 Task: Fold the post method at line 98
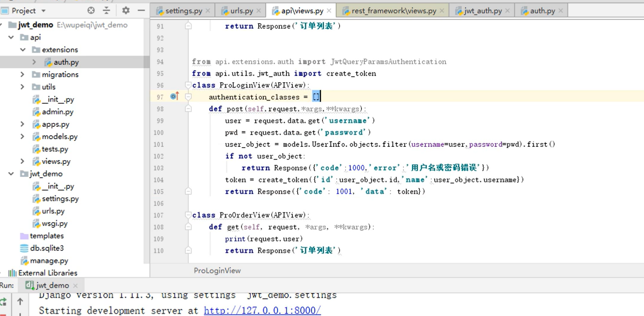pos(188,109)
